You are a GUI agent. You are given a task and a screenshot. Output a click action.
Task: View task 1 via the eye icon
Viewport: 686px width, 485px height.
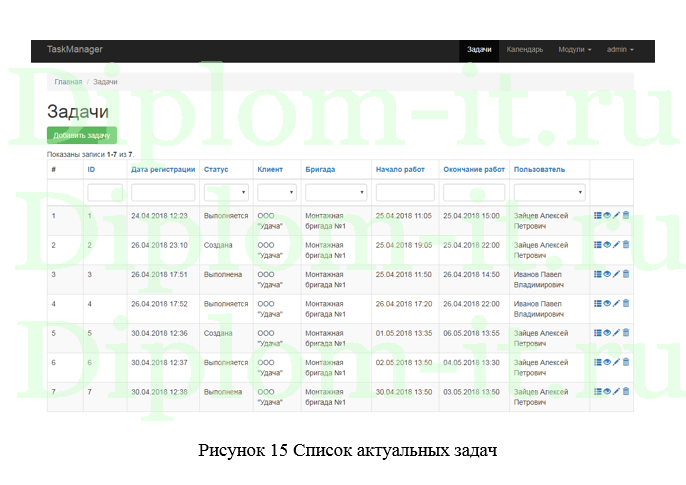point(607,214)
